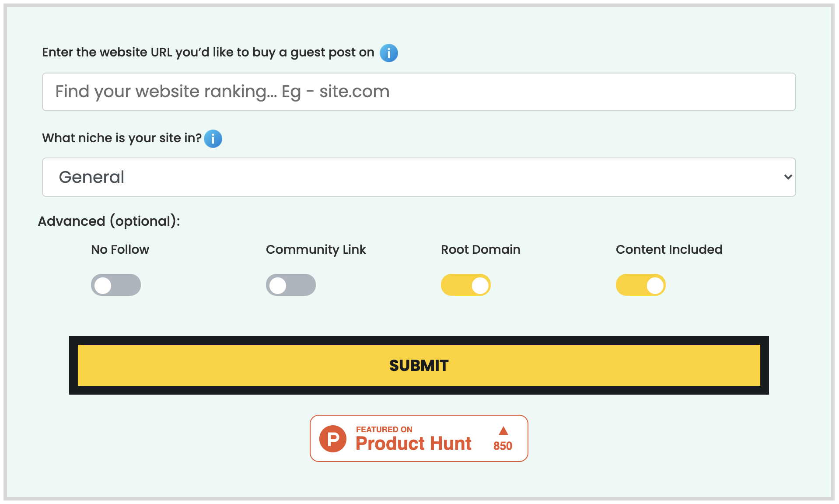Click the Root Domain label
The height and width of the screenshot is (504, 839).
click(x=480, y=249)
